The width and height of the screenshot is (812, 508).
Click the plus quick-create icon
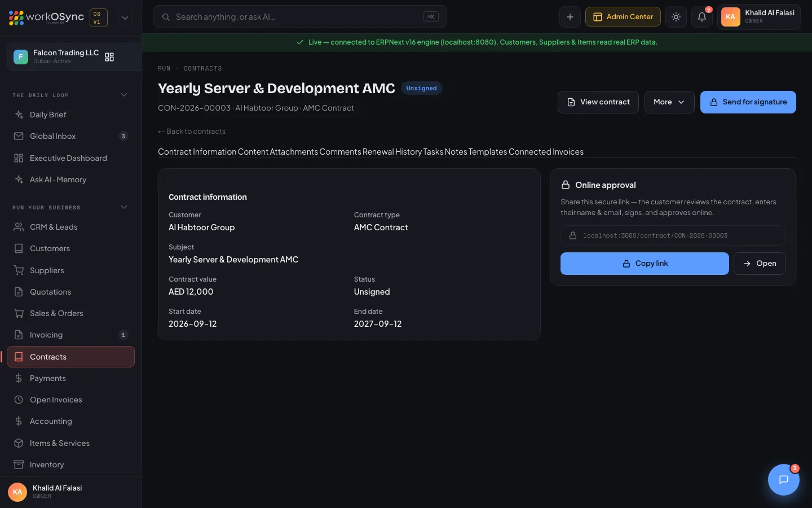click(x=570, y=17)
